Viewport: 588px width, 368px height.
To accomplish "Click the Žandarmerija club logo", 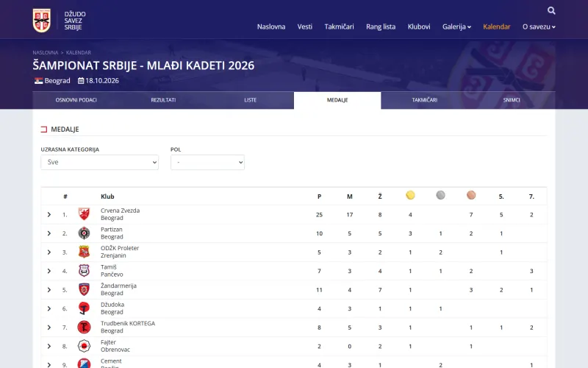I will click(x=84, y=289).
